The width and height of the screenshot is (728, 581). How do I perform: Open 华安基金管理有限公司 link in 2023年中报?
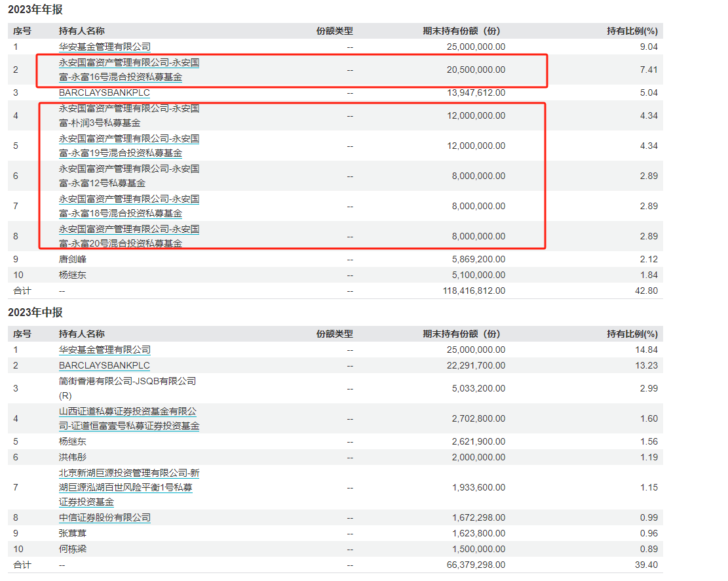click(x=104, y=350)
